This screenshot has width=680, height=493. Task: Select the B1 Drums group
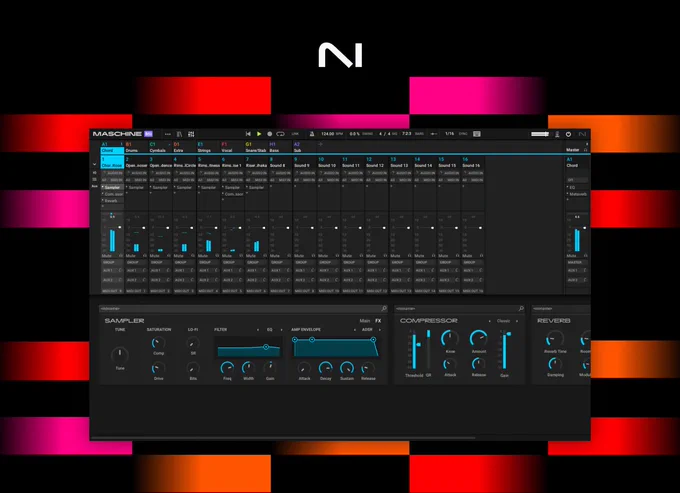pos(136,147)
